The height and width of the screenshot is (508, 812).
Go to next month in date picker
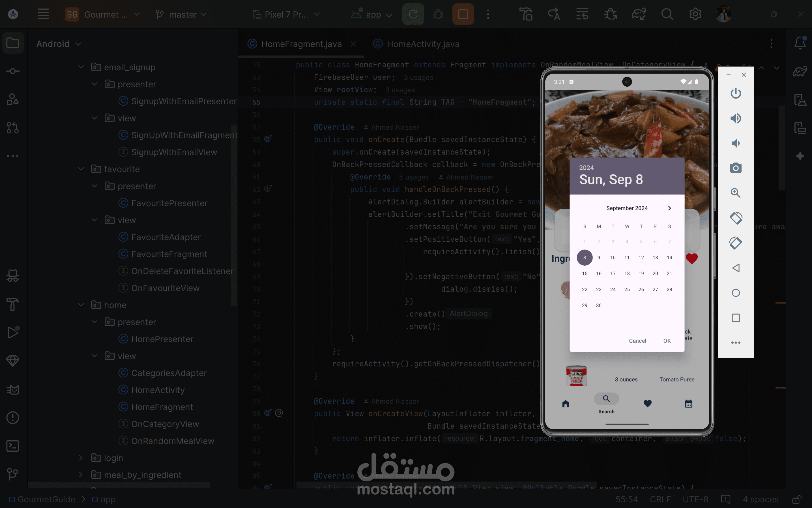(x=669, y=208)
